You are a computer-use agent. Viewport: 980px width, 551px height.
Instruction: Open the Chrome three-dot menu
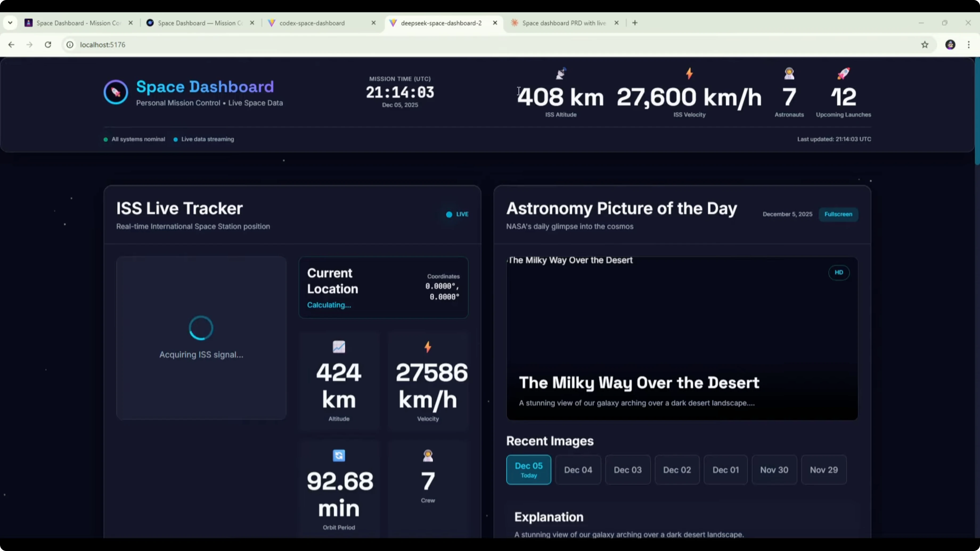[x=969, y=45]
